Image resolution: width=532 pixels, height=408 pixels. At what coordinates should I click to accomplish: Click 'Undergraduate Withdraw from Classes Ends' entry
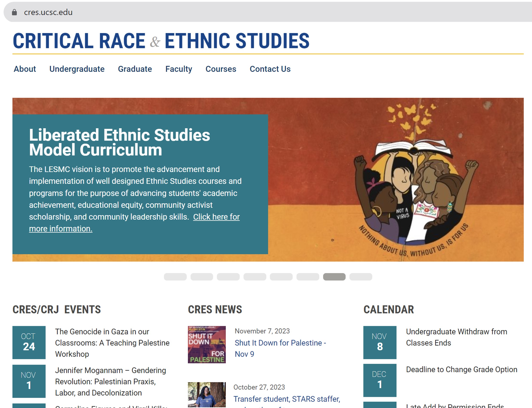pos(456,337)
